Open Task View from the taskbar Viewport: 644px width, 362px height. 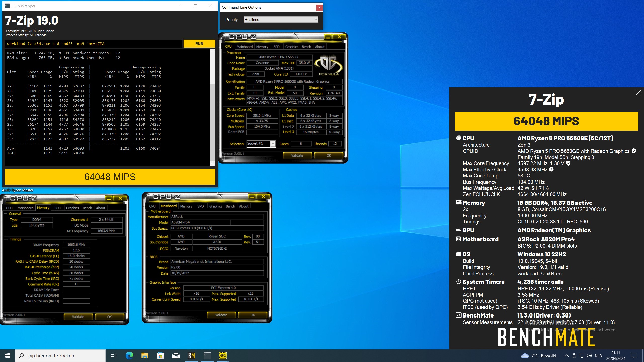tap(113, 356)
